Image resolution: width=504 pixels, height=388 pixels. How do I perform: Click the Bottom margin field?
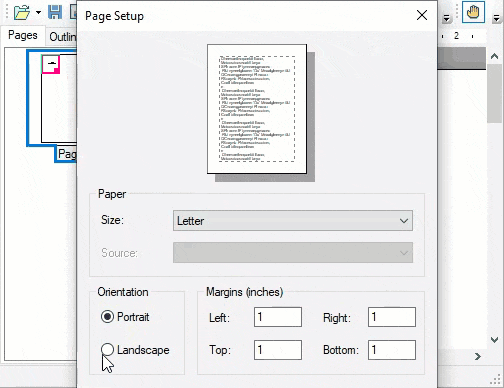392,350
